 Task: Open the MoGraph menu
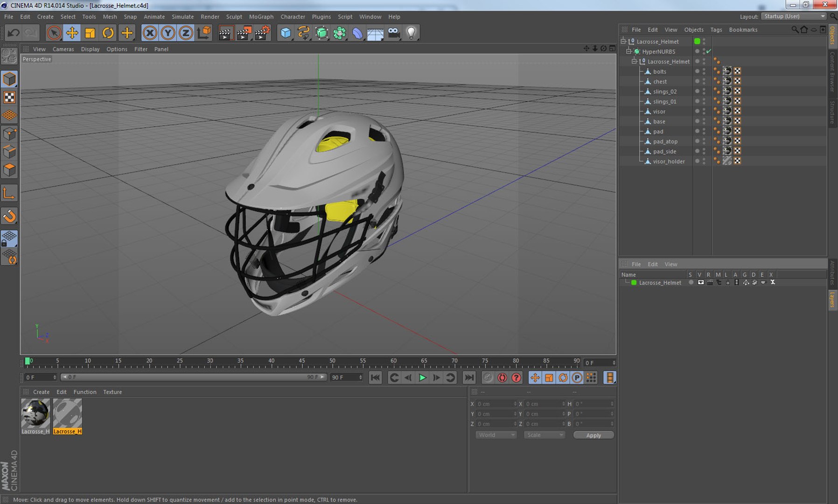[261, 17]
